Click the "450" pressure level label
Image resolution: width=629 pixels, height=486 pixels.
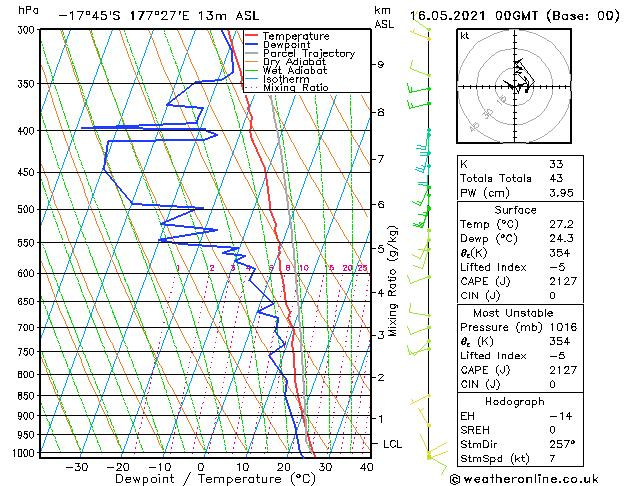pos(28,173)
